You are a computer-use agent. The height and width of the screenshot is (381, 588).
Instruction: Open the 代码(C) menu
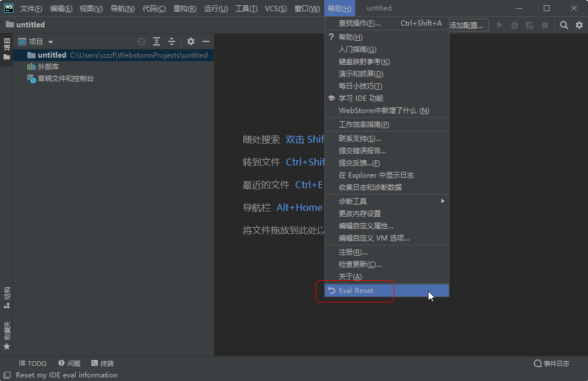(x=154, y=8)
